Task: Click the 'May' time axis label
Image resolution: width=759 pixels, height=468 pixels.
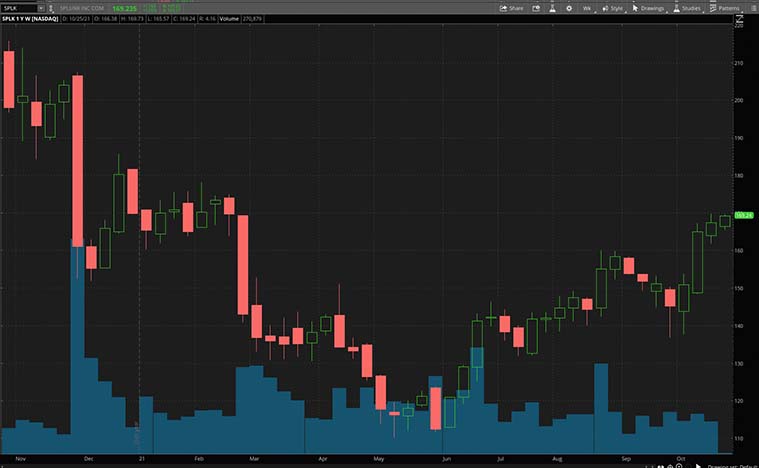Action: coord(379,458)
